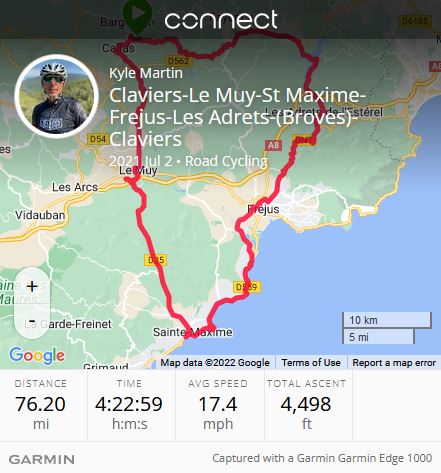441x473 pixels.
Task: Click the Distance 76.20 mi stat
Action: (x=41, y=404)
